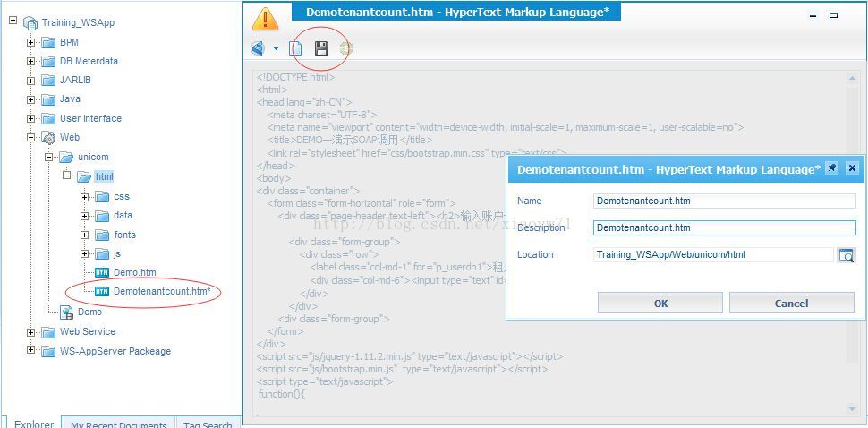Click the warning triangle icon
Viewport: 868px width, 428px height.
point(265,19)
